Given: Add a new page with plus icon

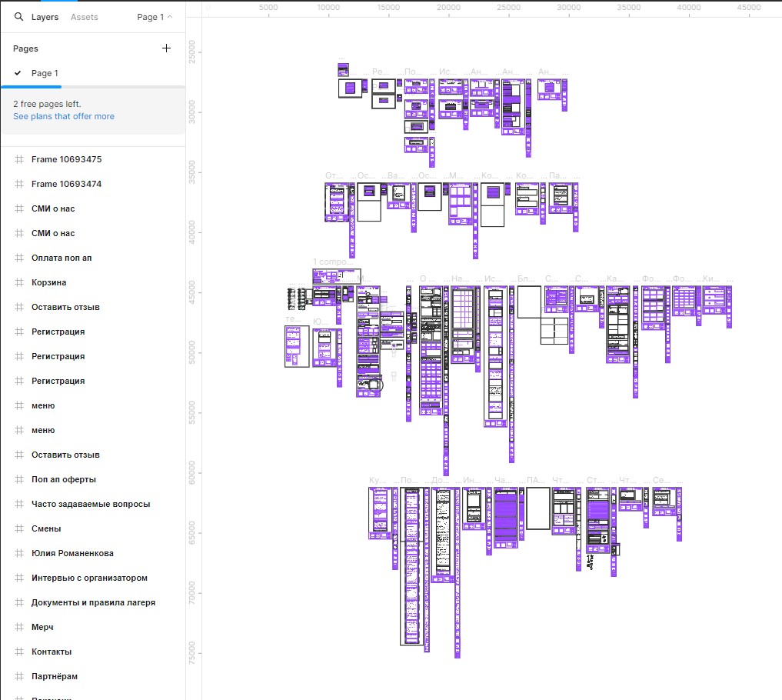Looking at the screenshot, I should pos(167,48).
